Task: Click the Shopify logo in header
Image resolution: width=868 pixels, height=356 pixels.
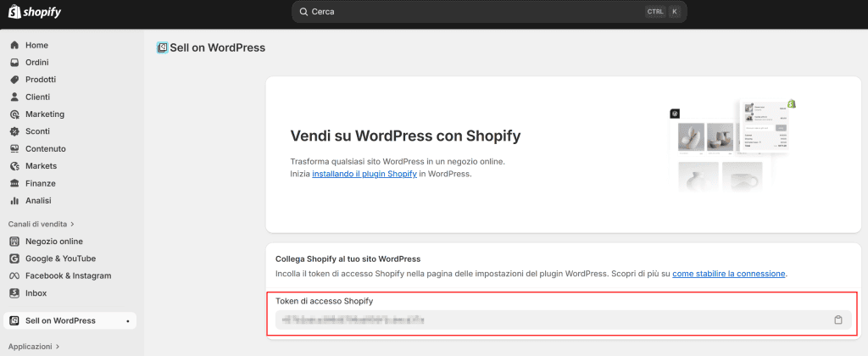Action: [35, 12]
